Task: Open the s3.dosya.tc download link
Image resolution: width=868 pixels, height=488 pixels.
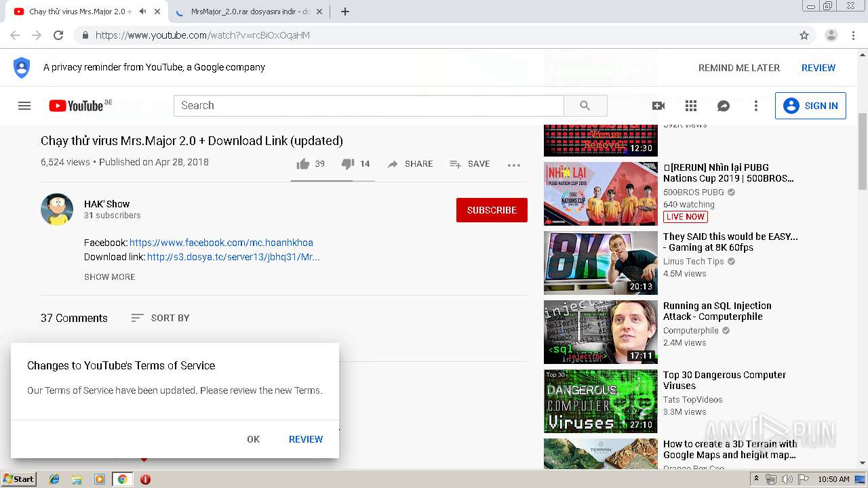Action: [233, 257]
